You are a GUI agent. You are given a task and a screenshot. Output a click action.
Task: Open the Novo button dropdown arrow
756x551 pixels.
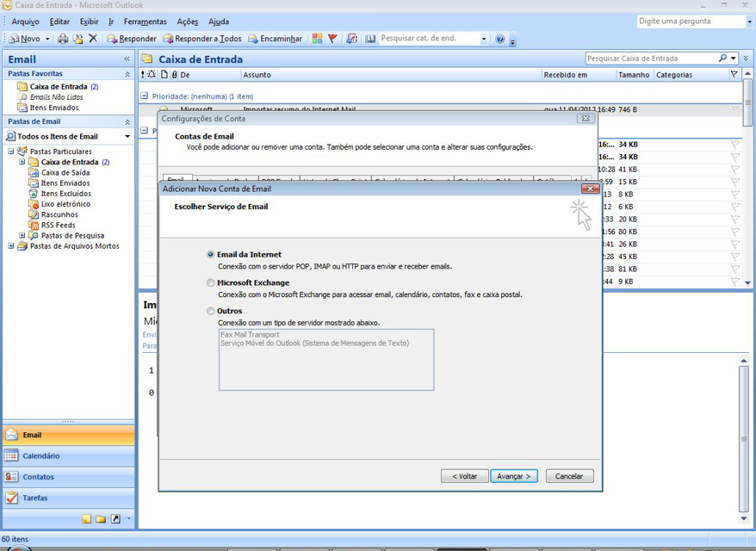click(47, 39)
